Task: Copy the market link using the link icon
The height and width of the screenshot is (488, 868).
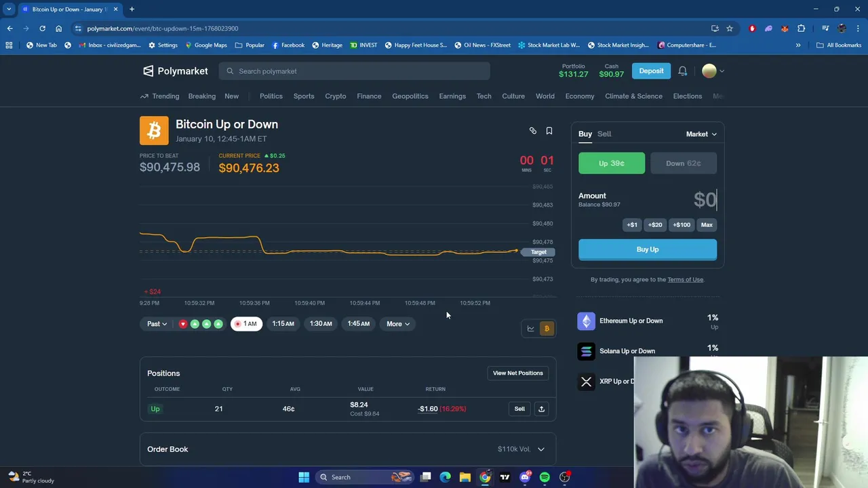Action: (533, 131)
